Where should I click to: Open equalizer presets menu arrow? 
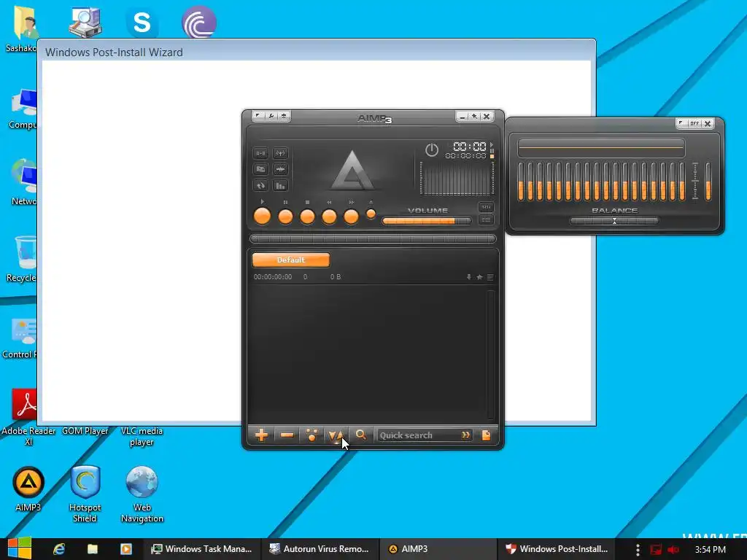pos(682,123)
